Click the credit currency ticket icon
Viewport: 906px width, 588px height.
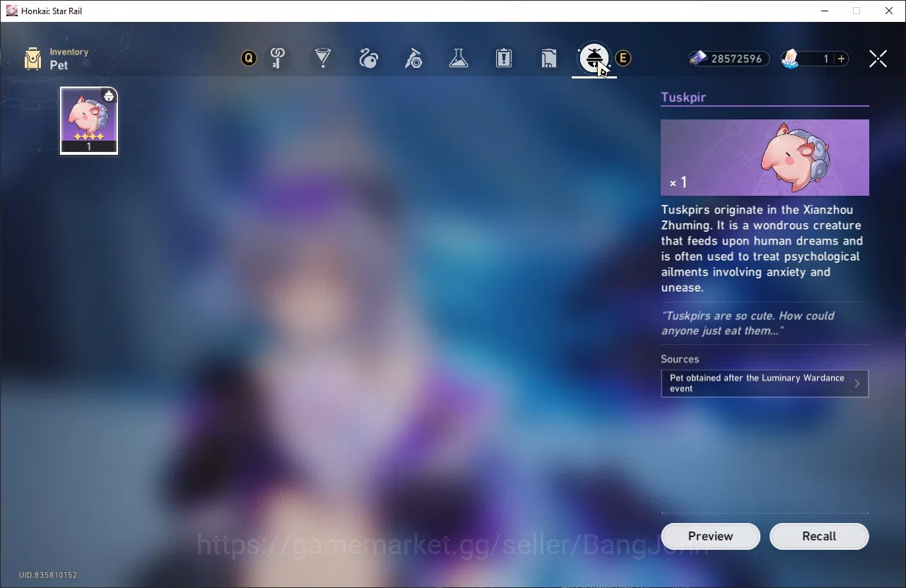tap(698, 59)
